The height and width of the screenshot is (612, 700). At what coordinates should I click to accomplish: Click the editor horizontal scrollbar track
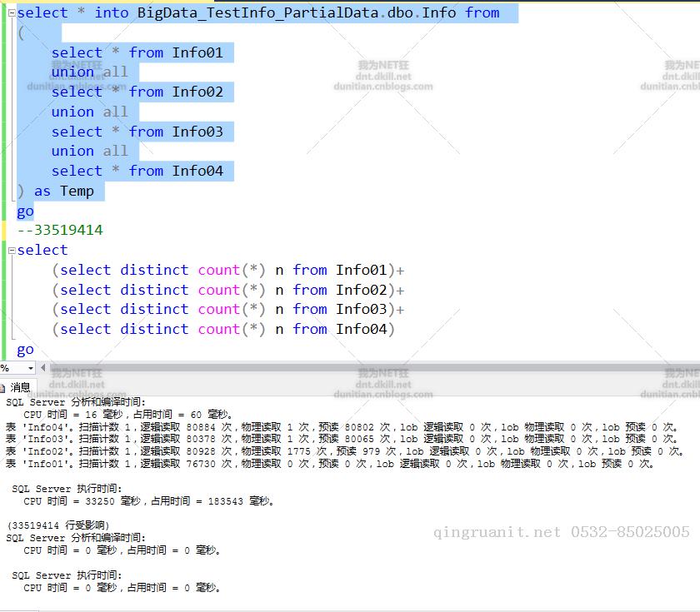[373, 368]
